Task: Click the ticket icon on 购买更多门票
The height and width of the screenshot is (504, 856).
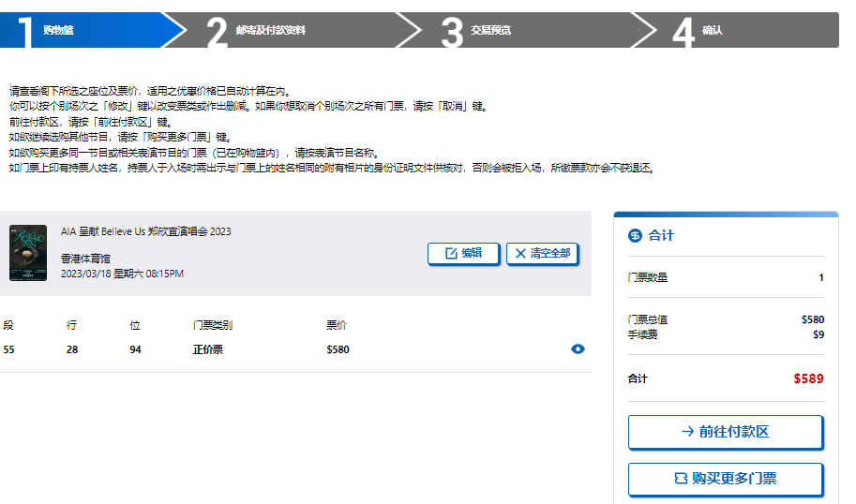Action: [x=681, y=479]
